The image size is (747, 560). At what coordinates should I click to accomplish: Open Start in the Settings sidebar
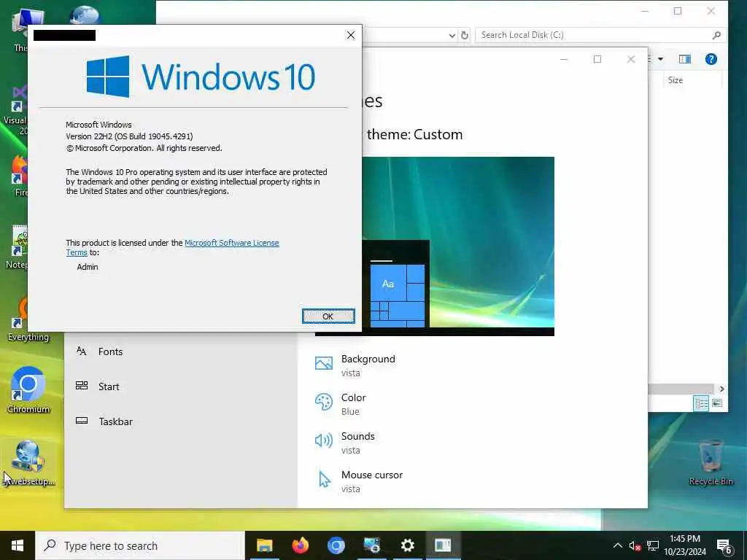[x=109, y=386]
